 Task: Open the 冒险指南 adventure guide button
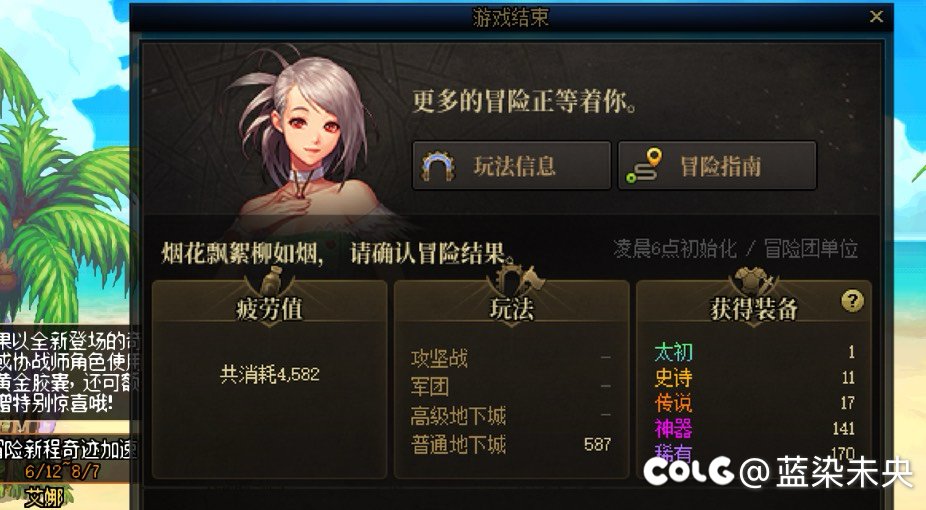718,166
